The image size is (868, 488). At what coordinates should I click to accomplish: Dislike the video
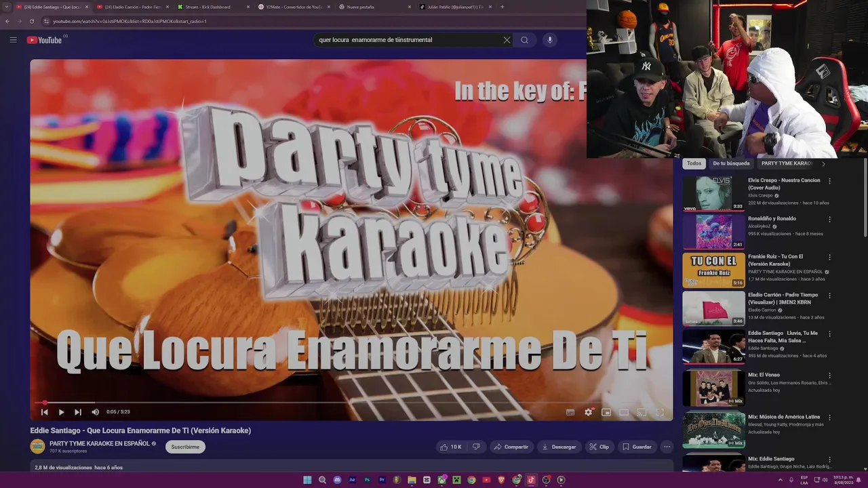tap(476, 447)
